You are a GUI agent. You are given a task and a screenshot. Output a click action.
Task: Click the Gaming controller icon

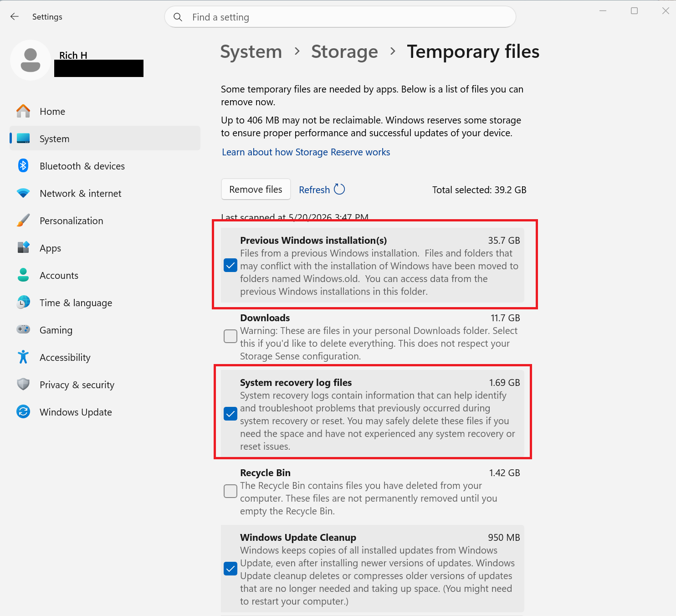click(x=23, y=329)
